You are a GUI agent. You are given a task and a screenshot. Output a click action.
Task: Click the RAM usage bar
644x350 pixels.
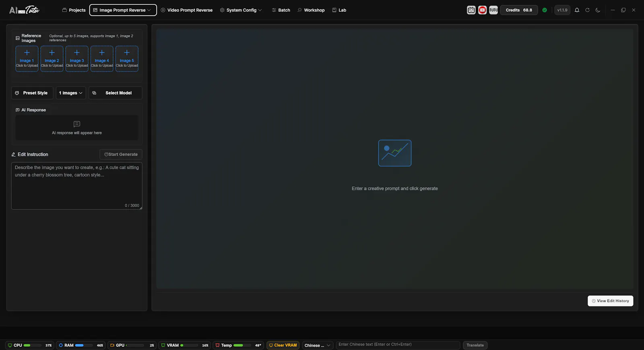pyautogui.click(x=84, y=345)
